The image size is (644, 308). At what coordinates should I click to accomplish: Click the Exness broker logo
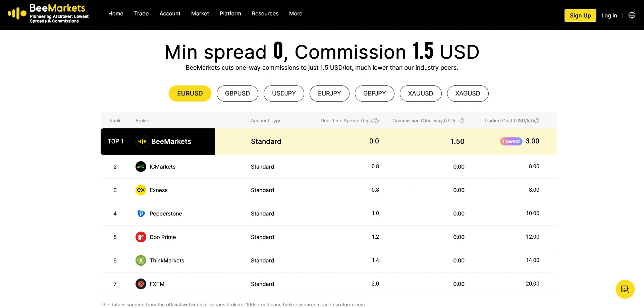tap(141, 190)
